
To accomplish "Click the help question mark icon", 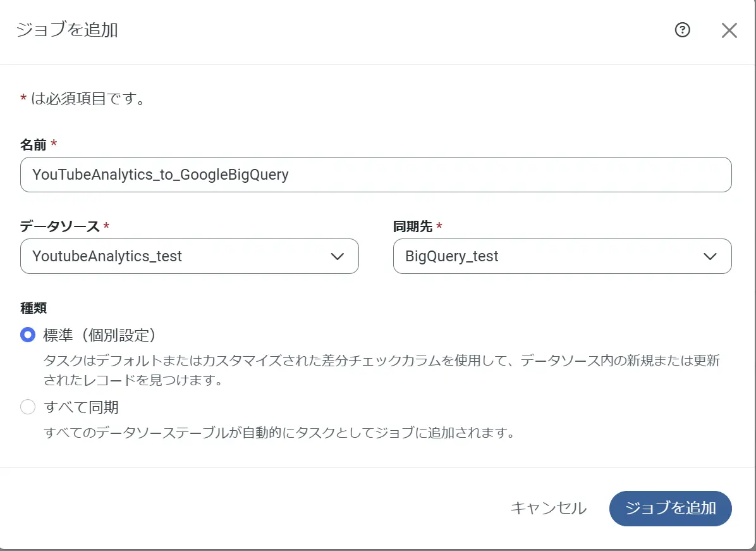I will 682,30.
